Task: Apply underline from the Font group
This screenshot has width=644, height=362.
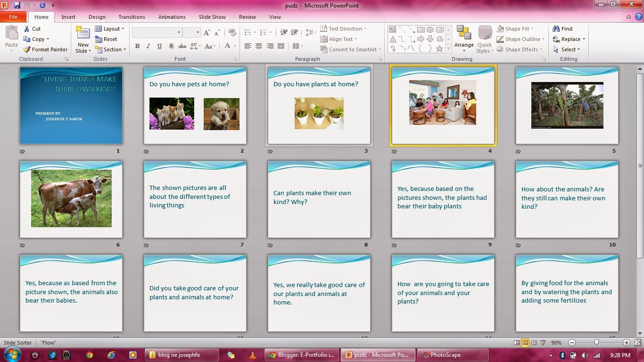Action: 159,46
